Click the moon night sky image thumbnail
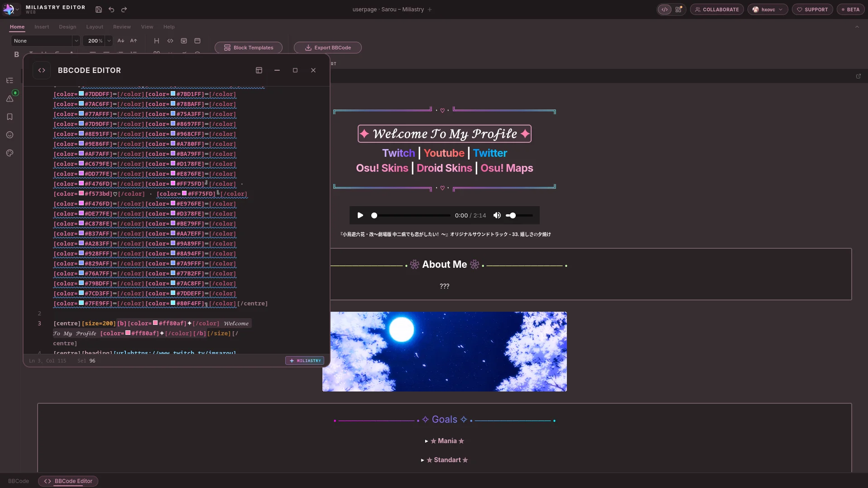This screenshot has height=488, width=868. point(445,352)
